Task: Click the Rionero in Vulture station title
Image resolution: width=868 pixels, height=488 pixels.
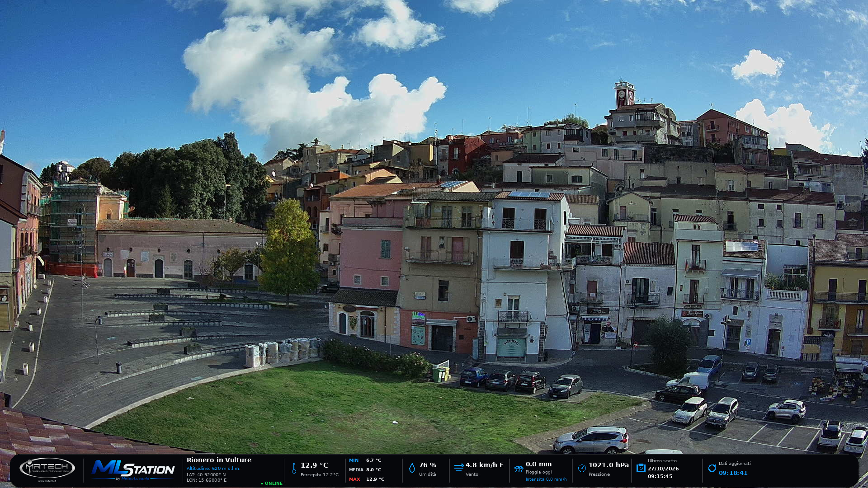Action: (219, 460)
